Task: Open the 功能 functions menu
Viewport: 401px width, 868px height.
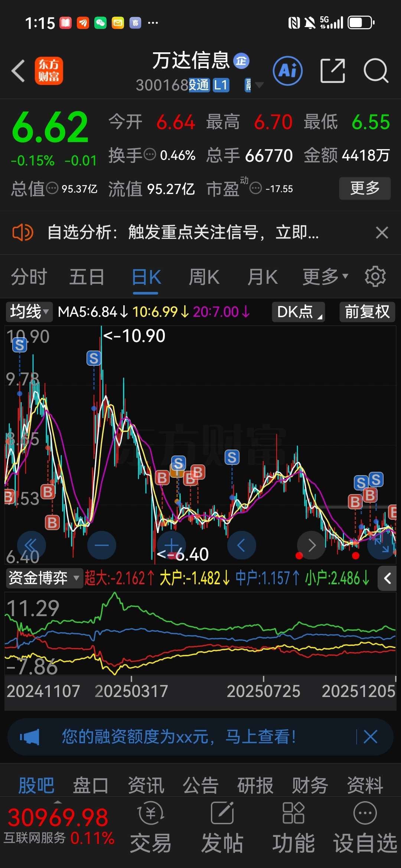Action: 293,828
